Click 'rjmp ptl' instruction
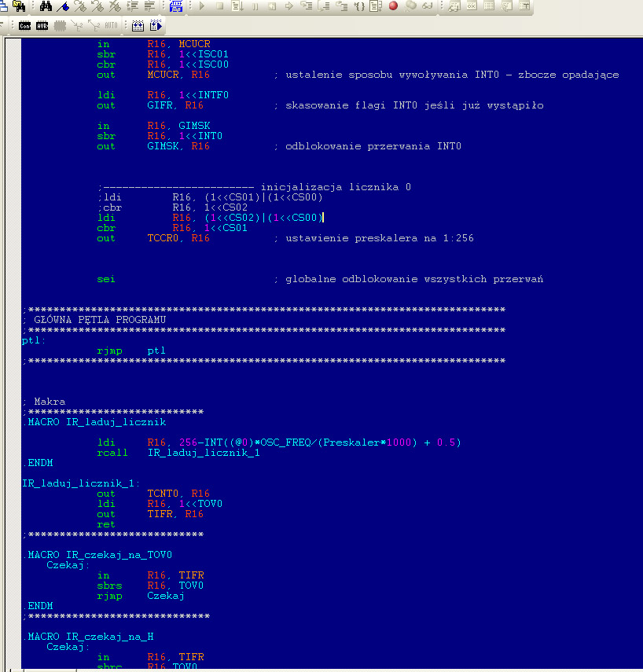 [x=131, y=351]
